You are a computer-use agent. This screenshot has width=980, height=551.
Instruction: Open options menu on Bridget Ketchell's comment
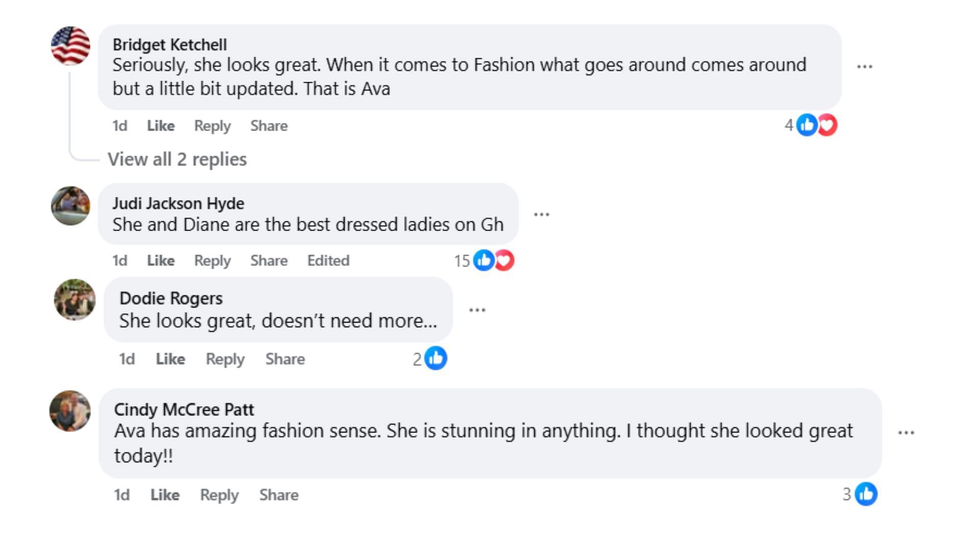pyautogui.click(x=864, y=67)
